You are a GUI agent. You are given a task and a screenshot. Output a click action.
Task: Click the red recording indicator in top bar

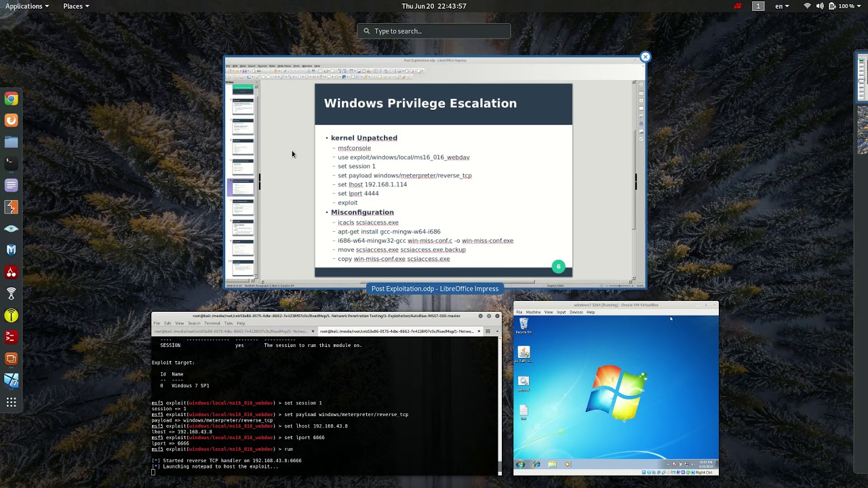pos(738,6)
